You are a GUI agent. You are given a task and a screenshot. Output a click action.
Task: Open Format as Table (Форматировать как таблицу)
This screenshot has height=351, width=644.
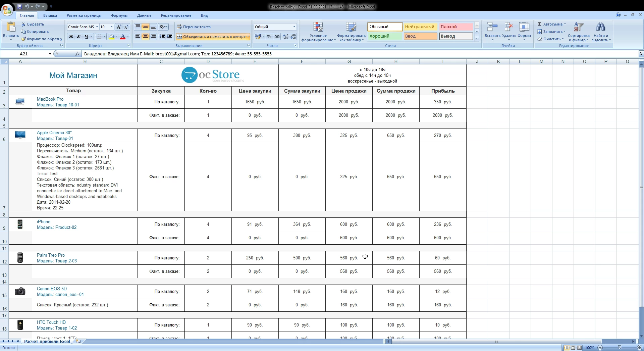click(x=351, y=32)
